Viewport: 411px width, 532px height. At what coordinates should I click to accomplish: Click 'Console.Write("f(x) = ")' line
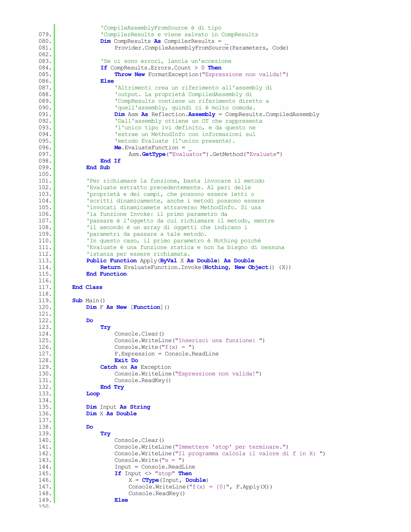(154, 347)
